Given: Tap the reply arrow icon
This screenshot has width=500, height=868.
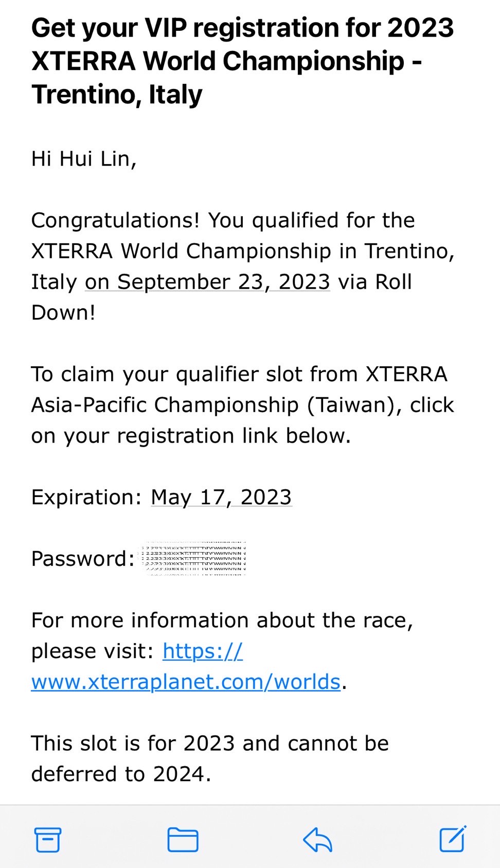Looking at the screenshot, I should pyautogui.click(x=317, y=840).
